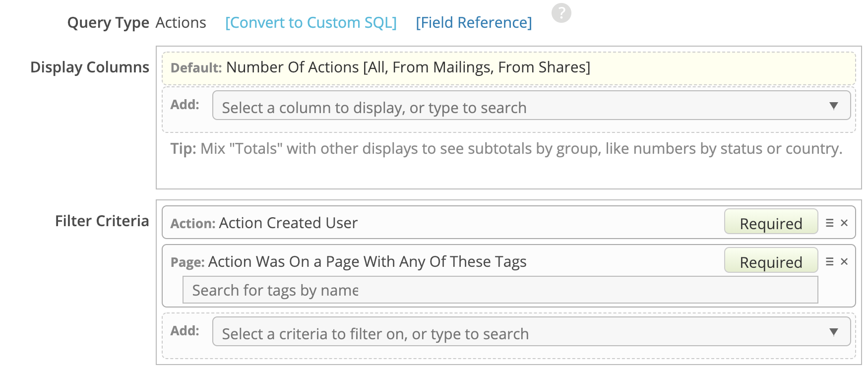Open the Field Reference link
The image size is (868, 371).
tap(473, 23)
